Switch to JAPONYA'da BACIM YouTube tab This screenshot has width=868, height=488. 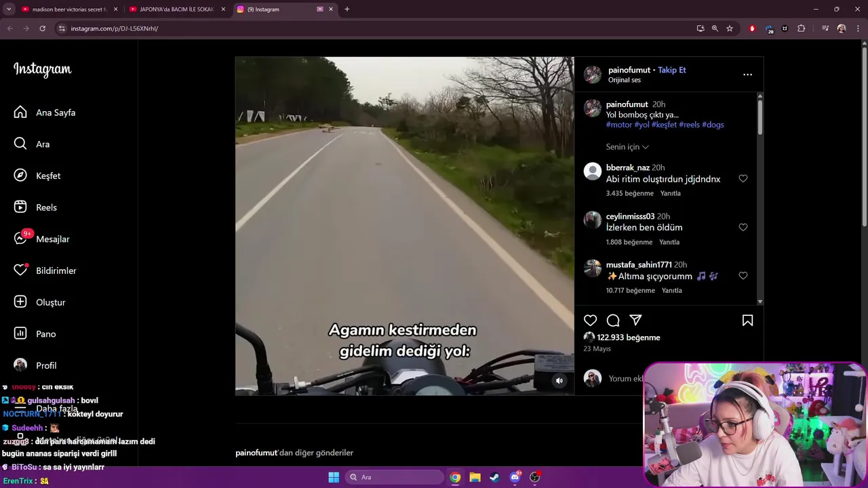176,9
